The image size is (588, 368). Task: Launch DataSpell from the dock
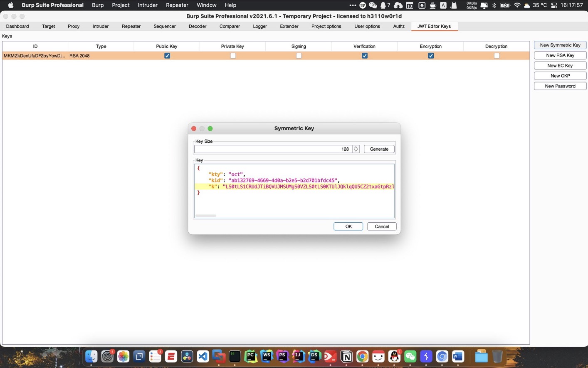click(x=314, y=356)
